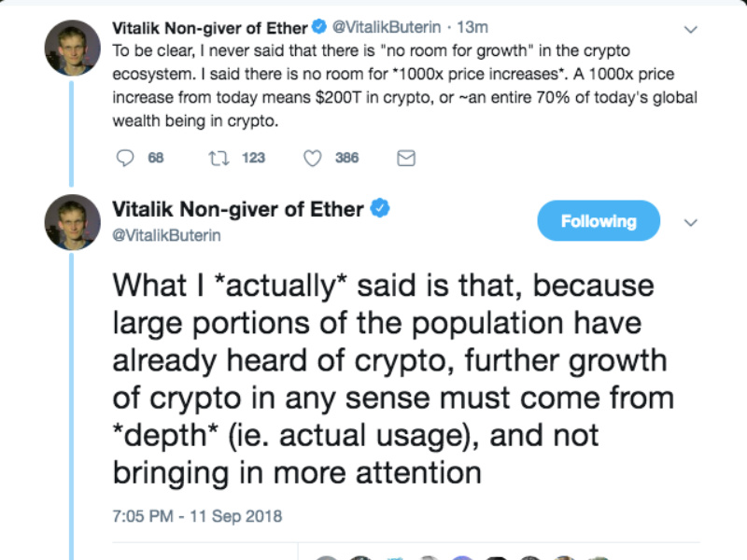The height and width of the screenshot is (560, 747).
Task: Click verified badge on first tweet name
Action: point(318,27)
